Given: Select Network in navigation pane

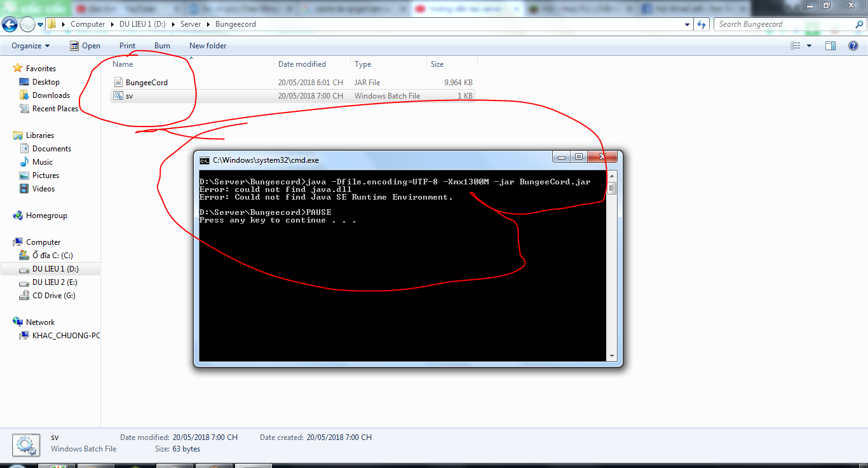Looking at the screenshot, I should click(x=40, y=322).
